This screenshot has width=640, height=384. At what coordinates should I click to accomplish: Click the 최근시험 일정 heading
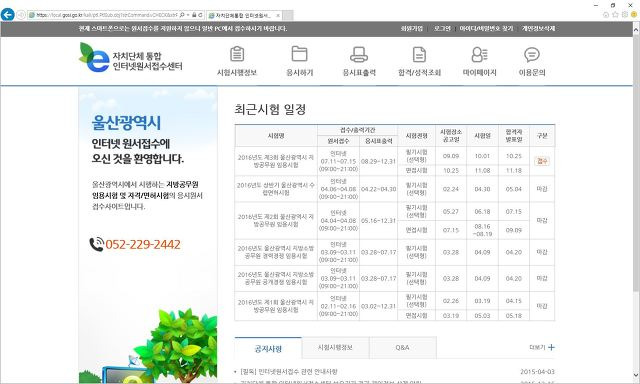tap(270, 109)
